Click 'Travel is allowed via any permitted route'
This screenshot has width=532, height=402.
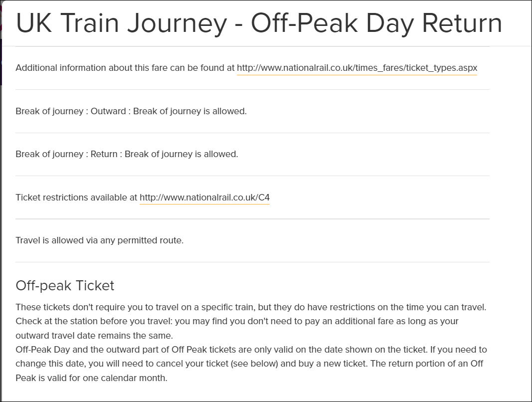(100, 240)
